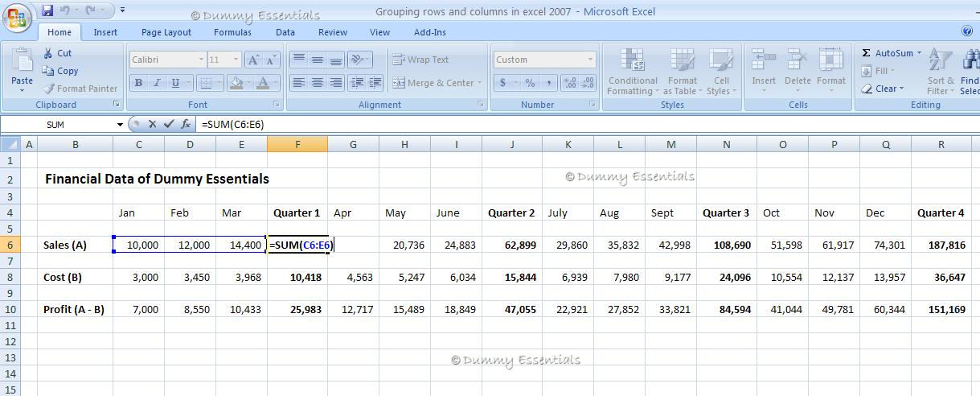Open Customize Quick Access Toolbar arrow
This screenshot has height=396, width=980.
pyautogui.click(x=122, y=10)
